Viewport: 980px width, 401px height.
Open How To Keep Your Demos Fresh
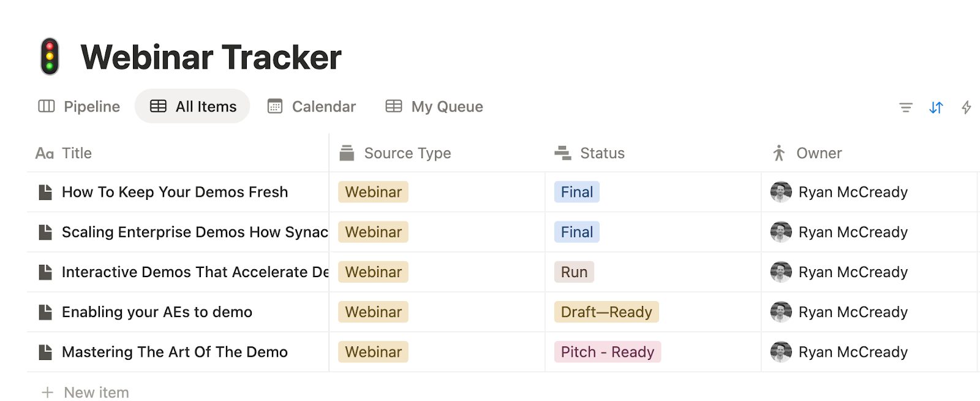pos(175,192)
